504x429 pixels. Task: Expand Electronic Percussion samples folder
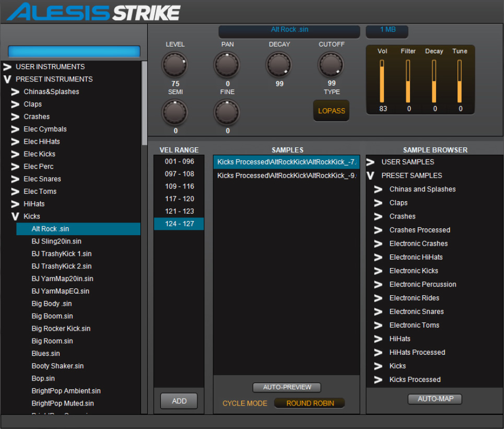click(378, 284)
